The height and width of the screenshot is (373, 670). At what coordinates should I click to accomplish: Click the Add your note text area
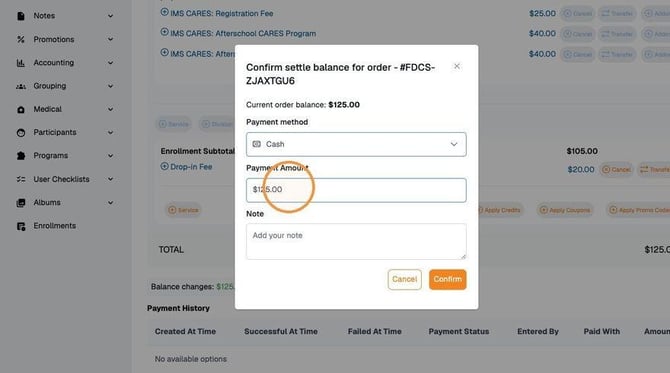click(356, 241)
